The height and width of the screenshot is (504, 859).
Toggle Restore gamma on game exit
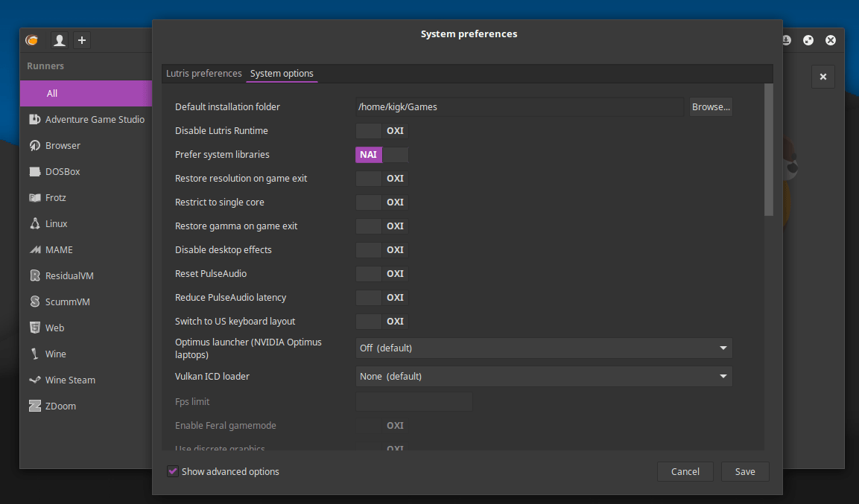coord(382,226)
